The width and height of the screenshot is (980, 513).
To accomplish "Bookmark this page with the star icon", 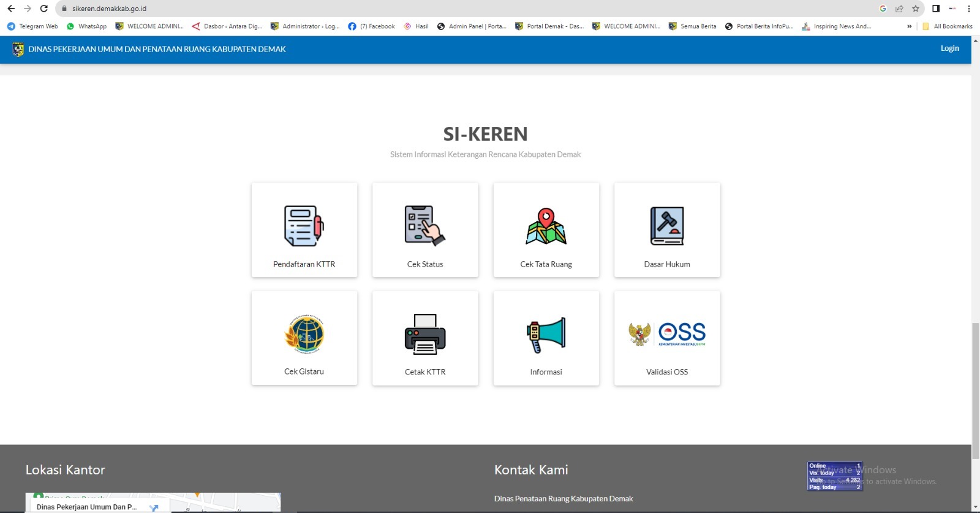I will [x=916, y=9].
